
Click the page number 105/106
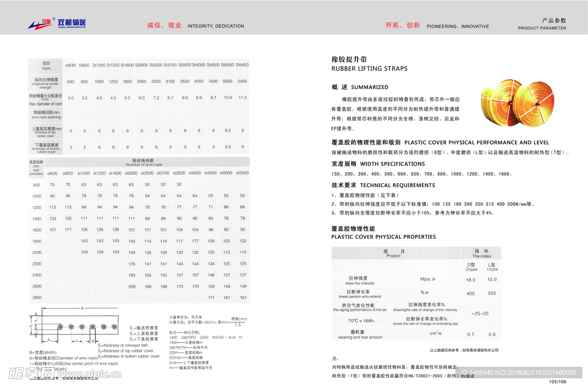[x=558, y=381]
